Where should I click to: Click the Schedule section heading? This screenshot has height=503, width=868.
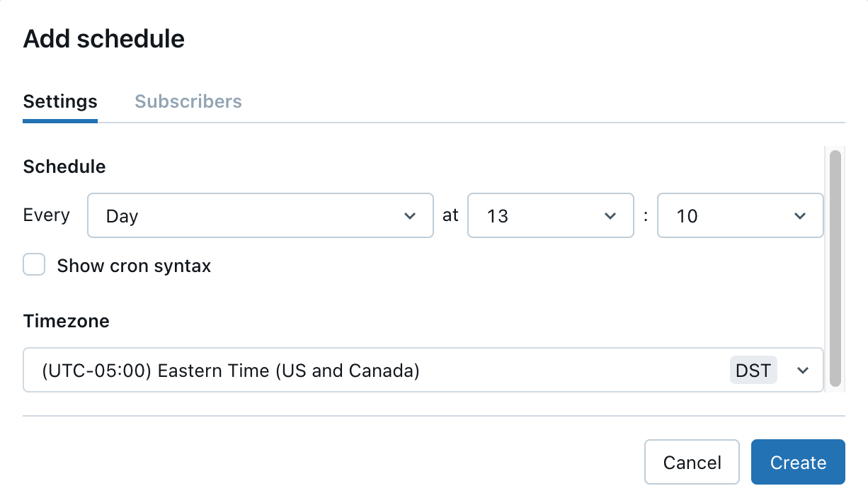point(64,166)
